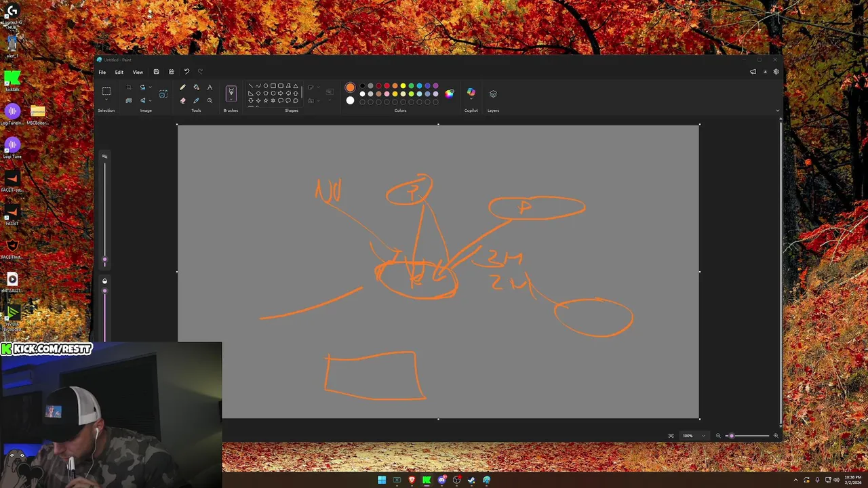Click the Share icon in Paint

171,72
